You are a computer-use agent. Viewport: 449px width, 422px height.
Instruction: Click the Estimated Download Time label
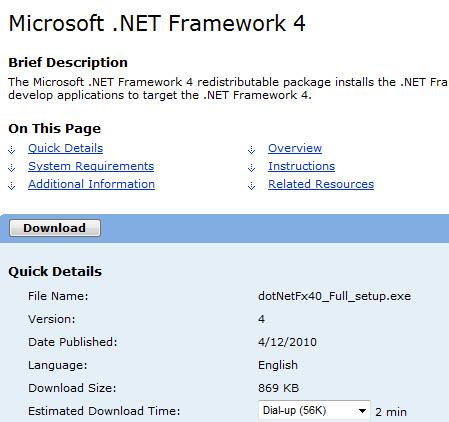coord(104,411)
